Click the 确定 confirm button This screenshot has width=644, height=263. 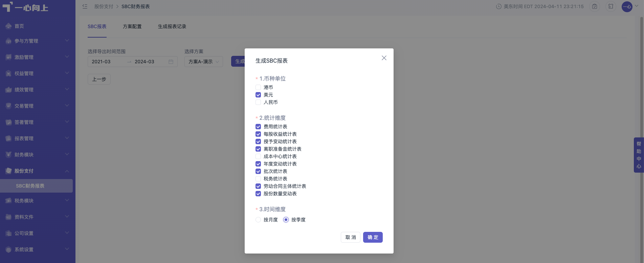pyautogui.click(x=373, y=237)
